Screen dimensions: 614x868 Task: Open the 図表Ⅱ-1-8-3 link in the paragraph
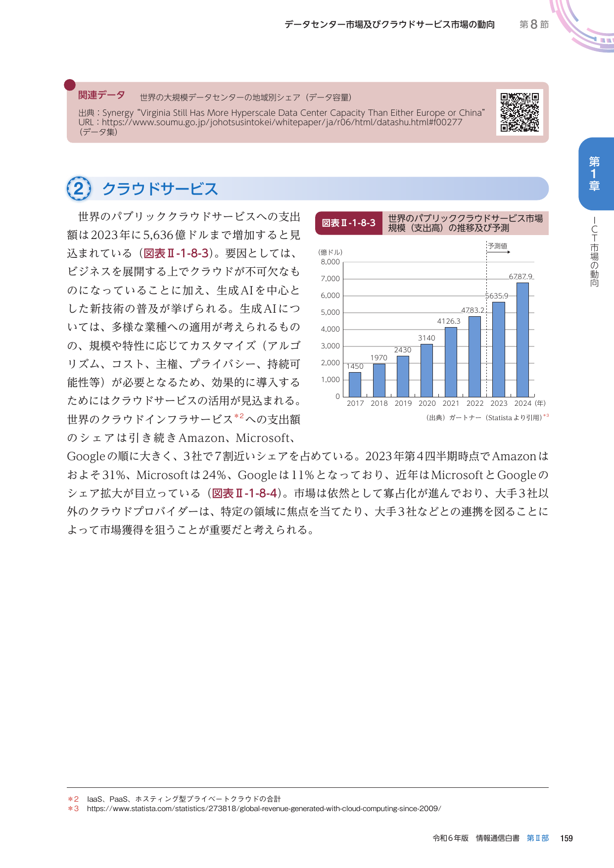tap(176, 253)
